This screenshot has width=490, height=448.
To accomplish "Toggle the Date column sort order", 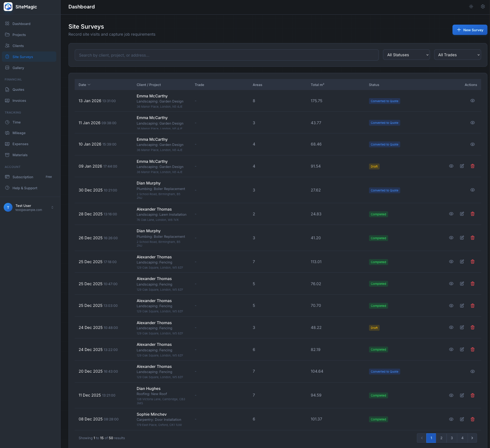I will [84, 85].
